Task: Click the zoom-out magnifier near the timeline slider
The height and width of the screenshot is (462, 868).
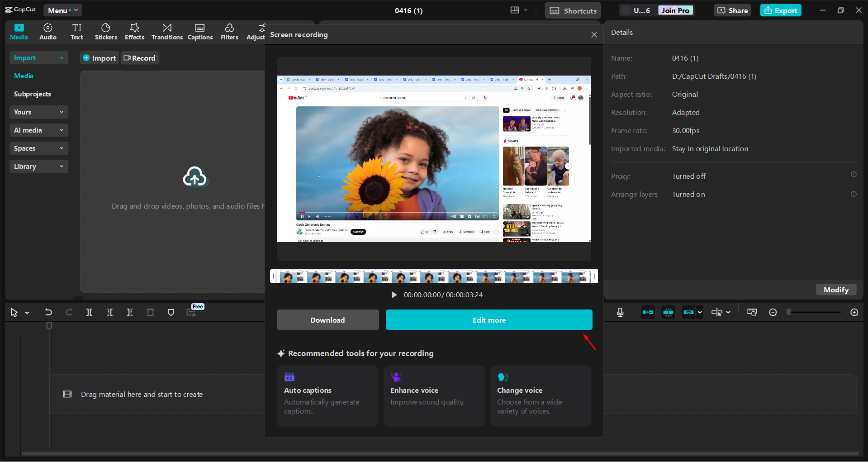Action: 773,312
